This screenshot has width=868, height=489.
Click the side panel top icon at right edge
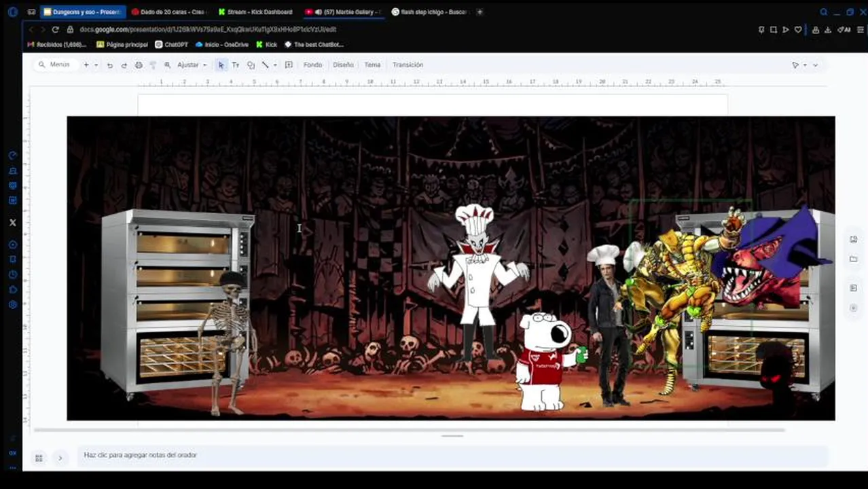pos(854,239)
